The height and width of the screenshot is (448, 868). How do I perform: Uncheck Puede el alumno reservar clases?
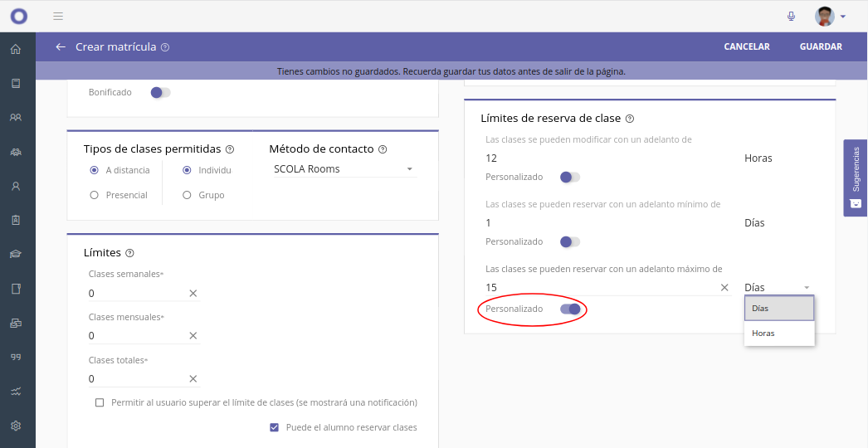(x=275, y=428)
